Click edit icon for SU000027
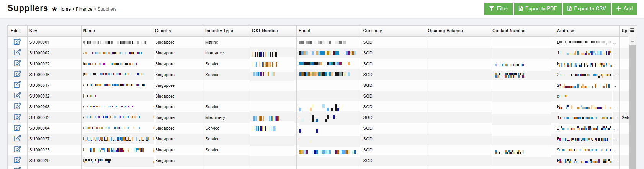The image size is (644, 169). pos(17,138)
